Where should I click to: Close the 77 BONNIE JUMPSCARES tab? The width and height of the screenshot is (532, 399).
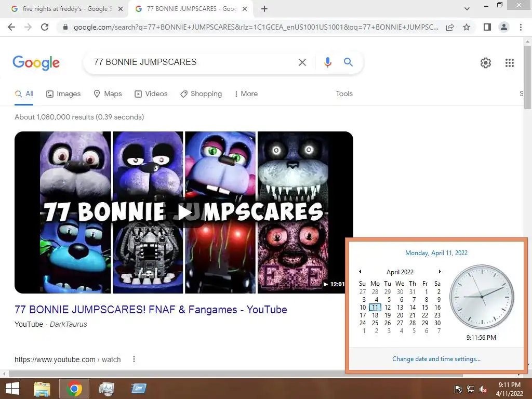pyautogui.click(x=245, y=9)
